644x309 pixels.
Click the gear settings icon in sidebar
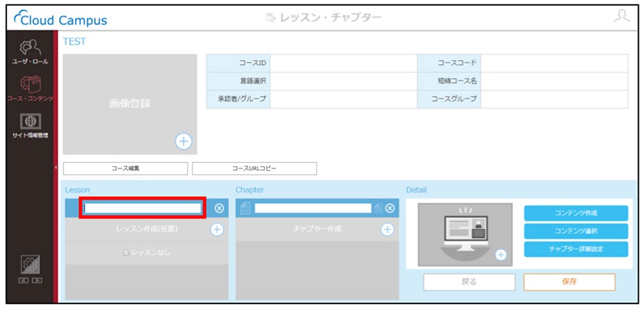pyautogui.click(x=31, y=265)
